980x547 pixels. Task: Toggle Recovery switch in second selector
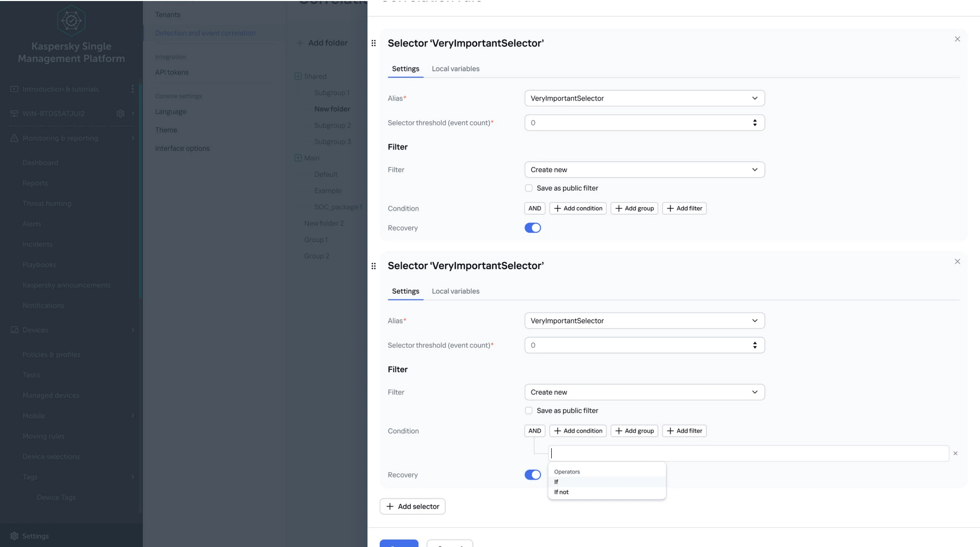pyautogui.click(x=532, y=475)
